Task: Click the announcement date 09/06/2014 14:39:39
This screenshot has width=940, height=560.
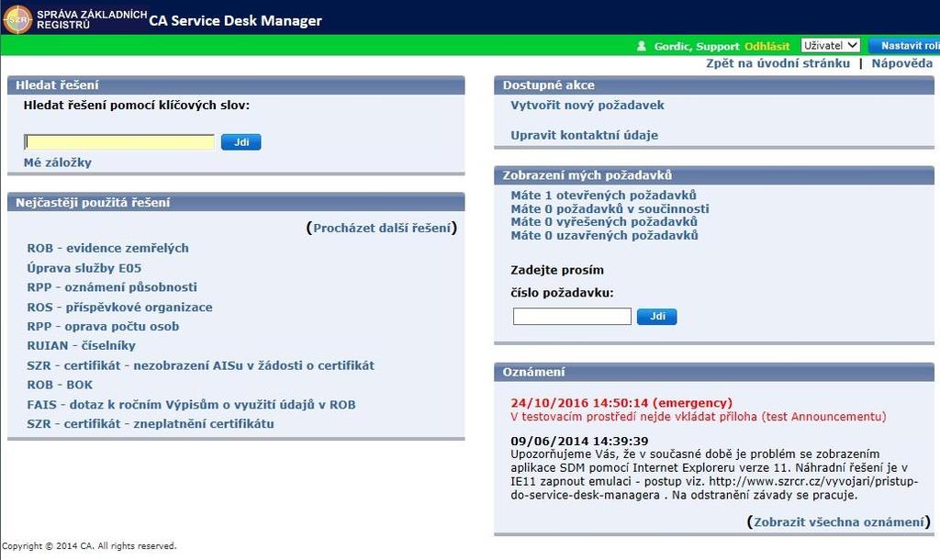Action: [x=580, y=442]
